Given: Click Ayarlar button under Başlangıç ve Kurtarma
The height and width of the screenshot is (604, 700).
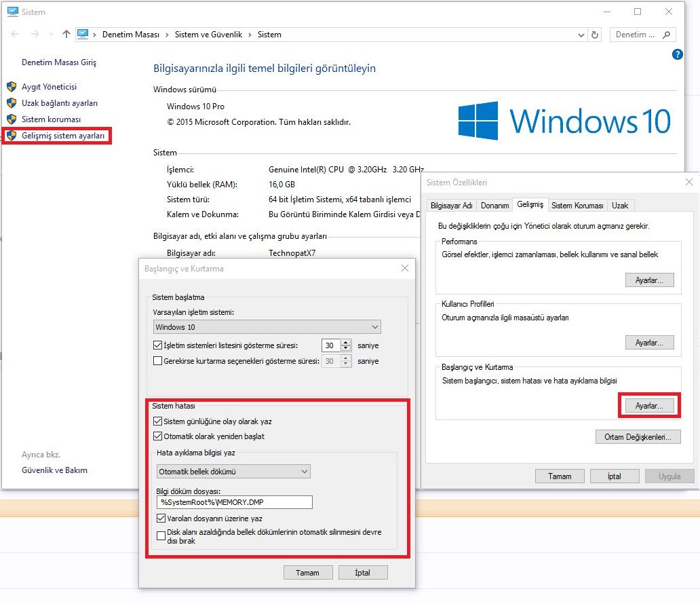Looking at the screenshot, I should [649, 406].
